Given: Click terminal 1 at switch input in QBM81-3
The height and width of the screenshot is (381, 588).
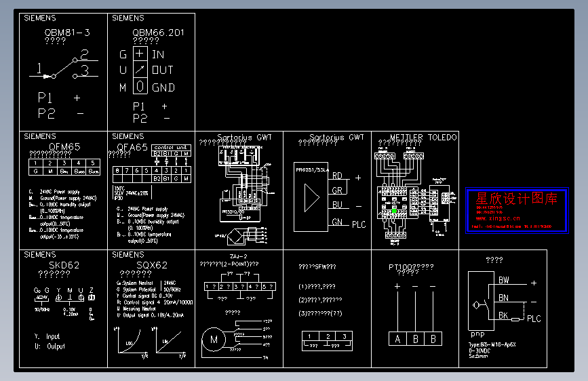Looking at the screenshot, I should tap(39, 68).
